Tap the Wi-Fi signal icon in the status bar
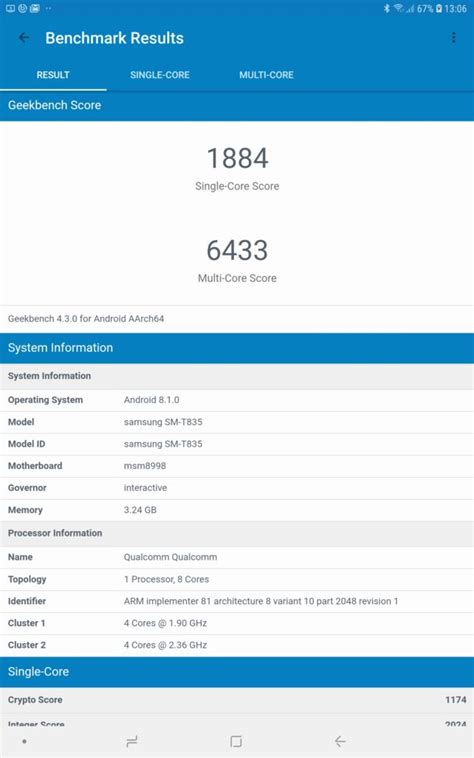Viewport: 474px width, 758px height. (x=399, y=8)
